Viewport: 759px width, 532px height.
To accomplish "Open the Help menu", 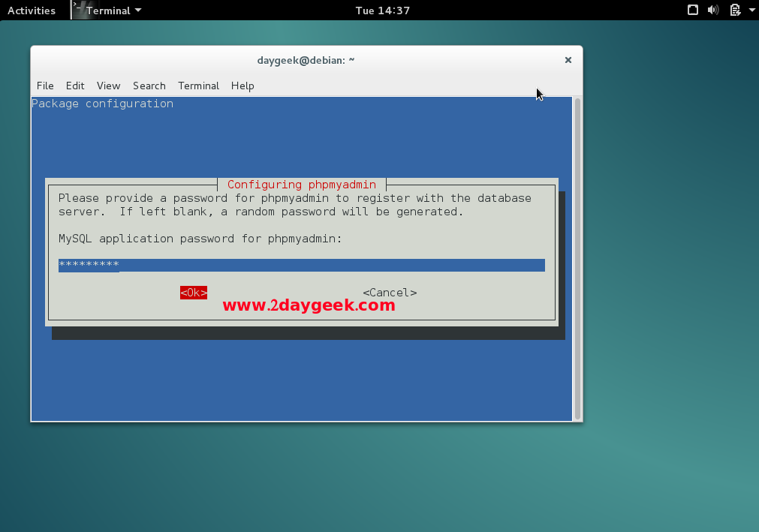I will coord(242,86).
